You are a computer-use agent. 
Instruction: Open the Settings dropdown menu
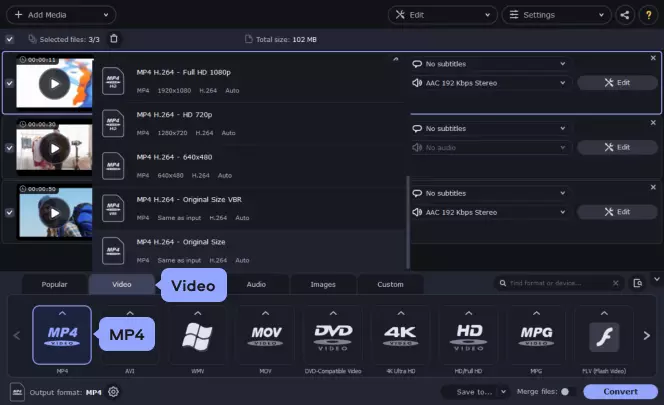tap(556, 15)
